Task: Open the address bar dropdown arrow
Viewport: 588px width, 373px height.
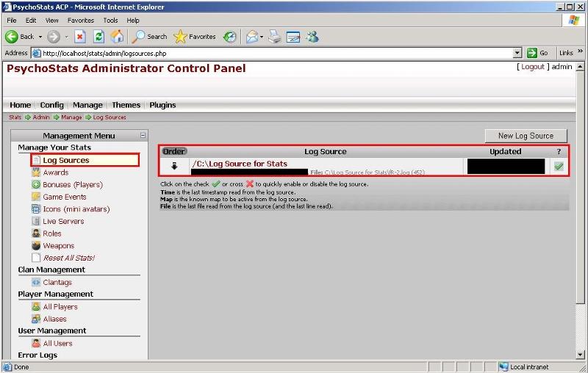Action: (x=517, y=53)
